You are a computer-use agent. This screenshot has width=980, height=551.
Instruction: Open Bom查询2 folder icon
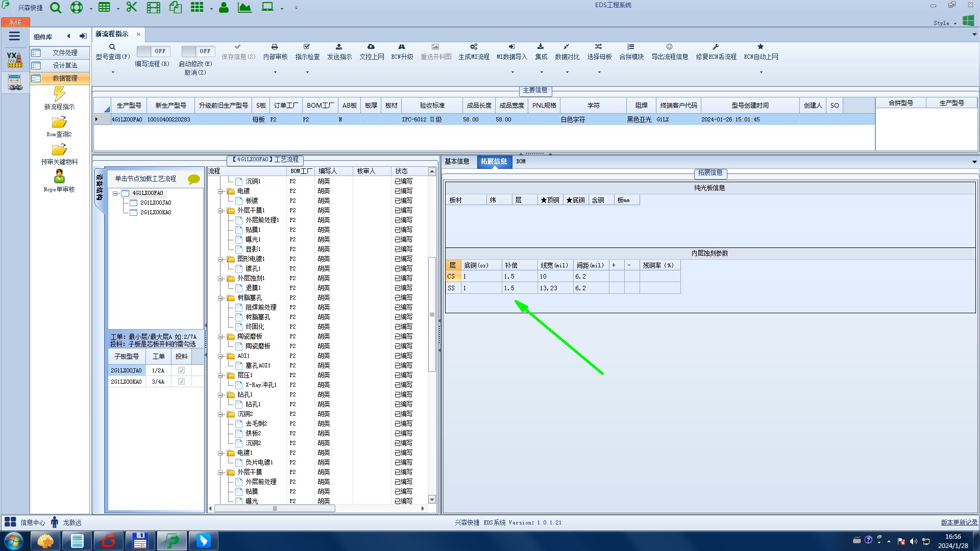tap(59, 122)
